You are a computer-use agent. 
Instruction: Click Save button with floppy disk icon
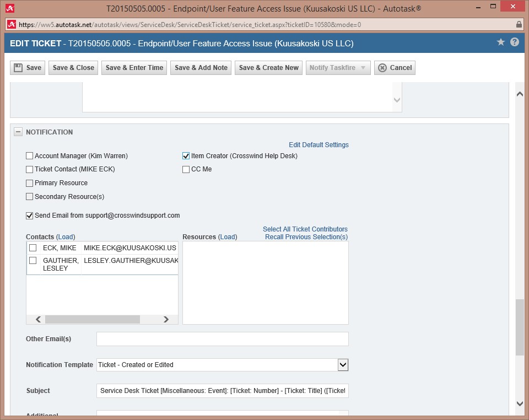(28, 68)
